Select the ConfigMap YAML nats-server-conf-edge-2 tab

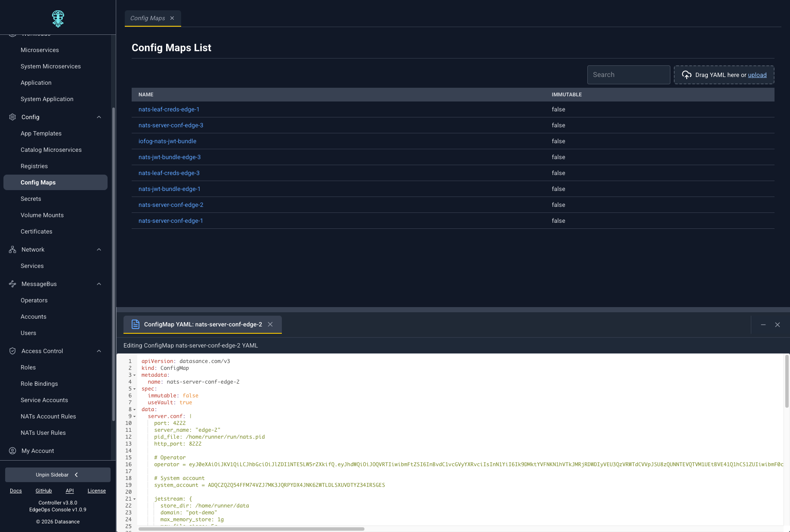click(203, 324)
